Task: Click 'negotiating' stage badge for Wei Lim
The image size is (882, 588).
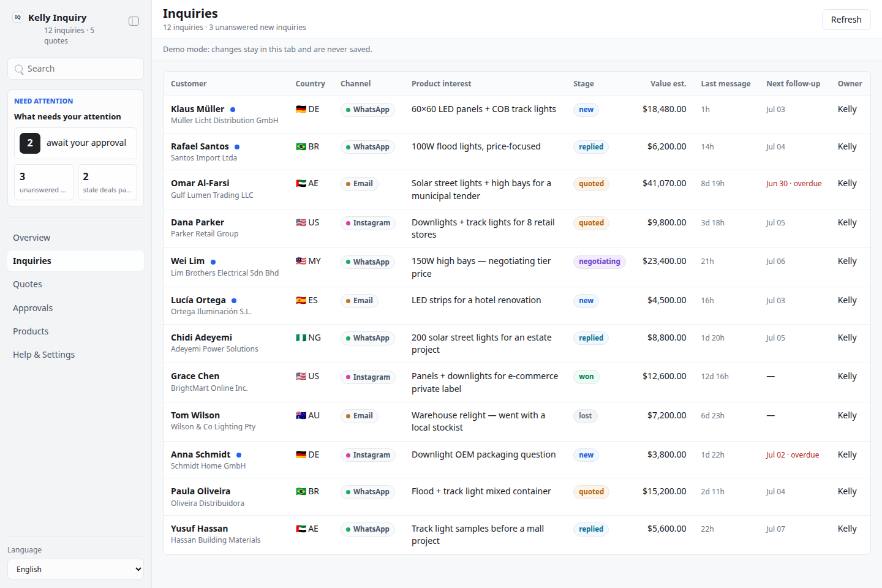Action: (600, 262)
